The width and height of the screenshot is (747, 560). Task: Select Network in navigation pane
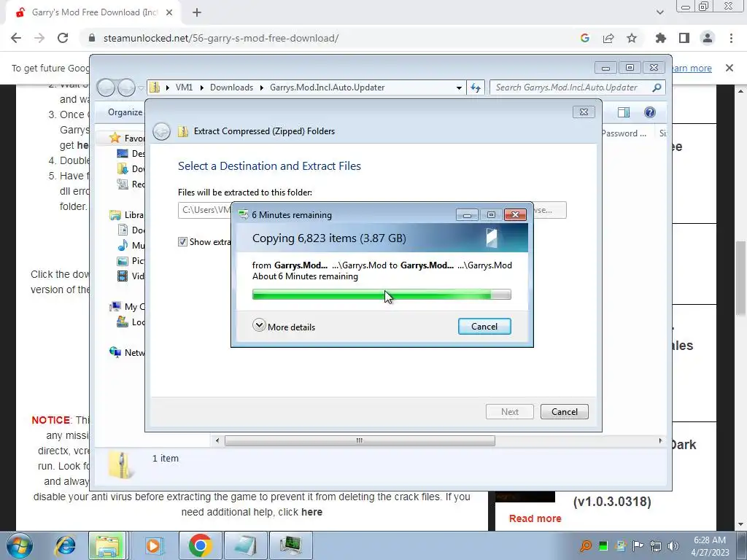[127, 352]
